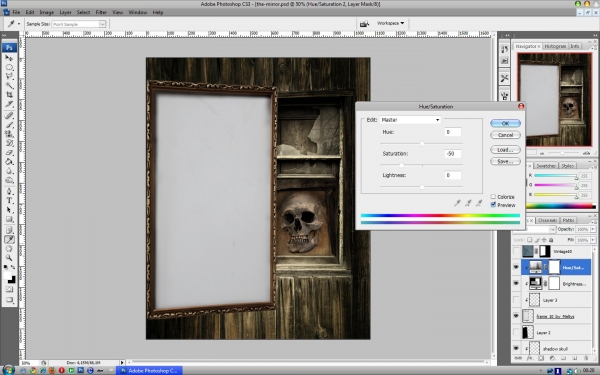This screenshot has height=375, width=600.
Task: Select the Blur tool
Action: (x=9, y=171)
